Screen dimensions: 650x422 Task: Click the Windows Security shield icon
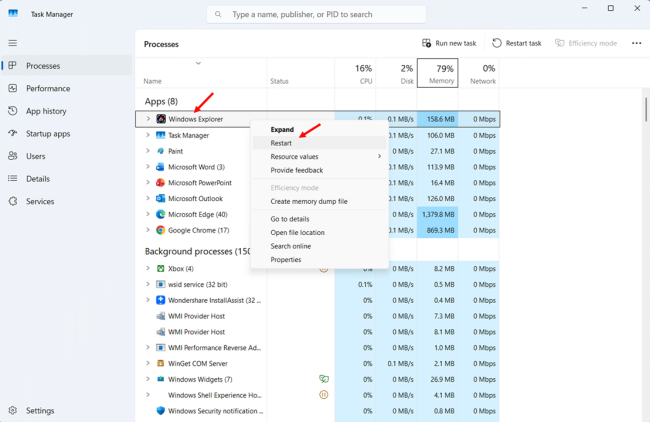click(160, 411)
